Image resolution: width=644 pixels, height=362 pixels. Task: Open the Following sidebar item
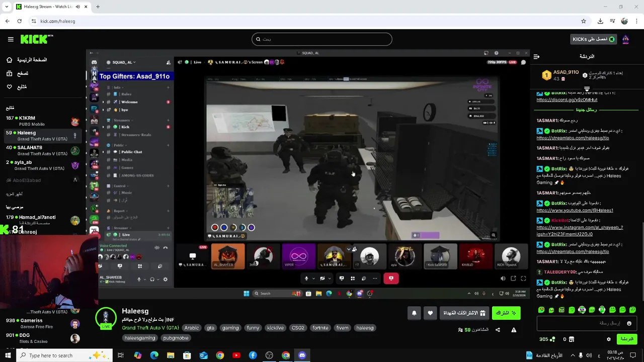17,87
